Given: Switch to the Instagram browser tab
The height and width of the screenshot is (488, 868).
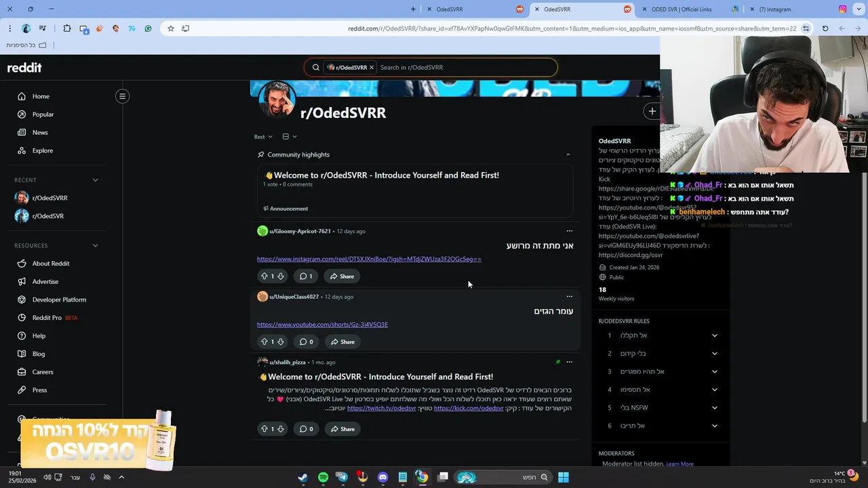Looking at the screenshot, I should 798,9.
